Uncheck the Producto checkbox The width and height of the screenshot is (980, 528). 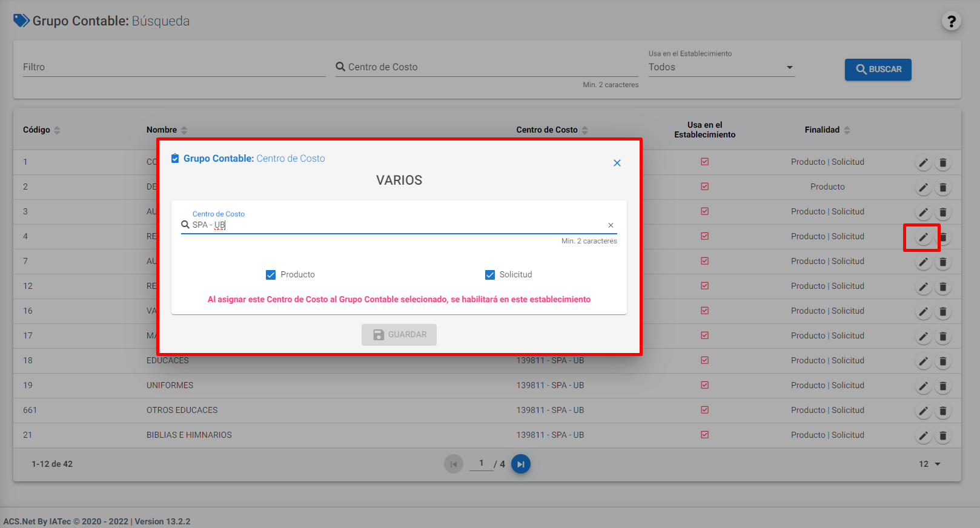(x=271, y=275)
